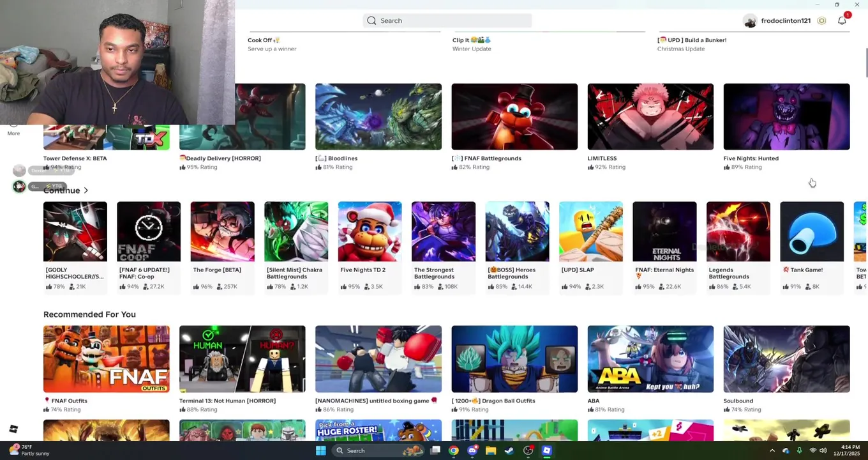Open Task View in taskbar

435,450
